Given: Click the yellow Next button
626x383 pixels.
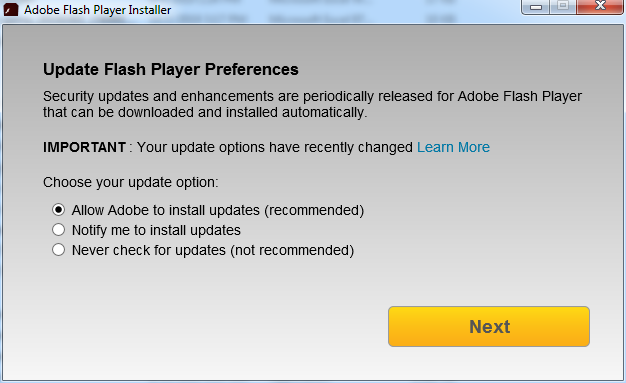Looking at the screenshot, I should point(489,326).
